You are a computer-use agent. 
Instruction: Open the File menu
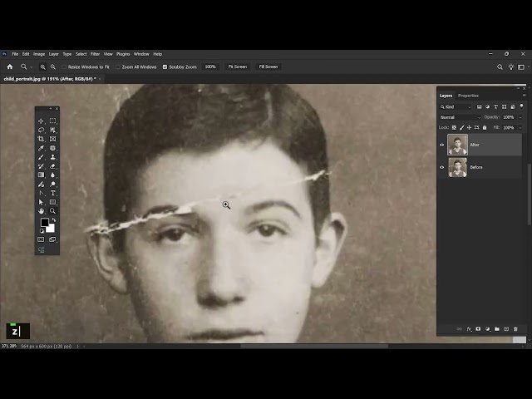(x=15, y=54)
